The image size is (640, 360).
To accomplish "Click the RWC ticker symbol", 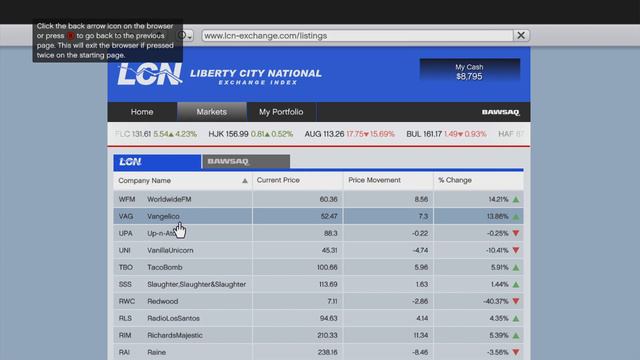I will click(x=127, y=301).
